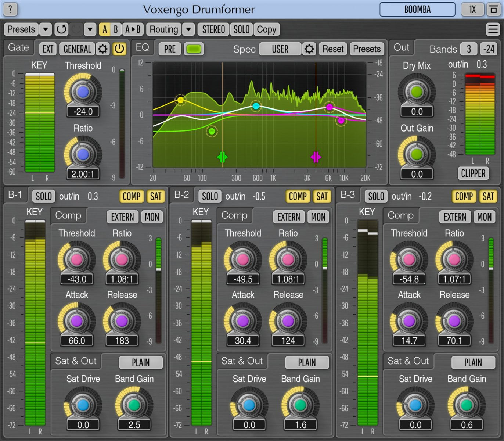Click the EQ Reset button
The image size is (504, 441).
click(332, 49)
